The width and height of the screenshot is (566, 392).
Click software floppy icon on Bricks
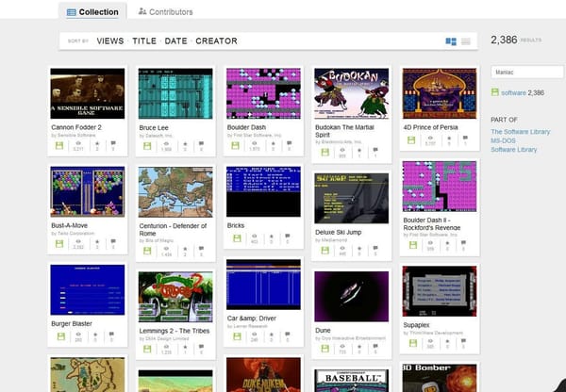point(237,238)
